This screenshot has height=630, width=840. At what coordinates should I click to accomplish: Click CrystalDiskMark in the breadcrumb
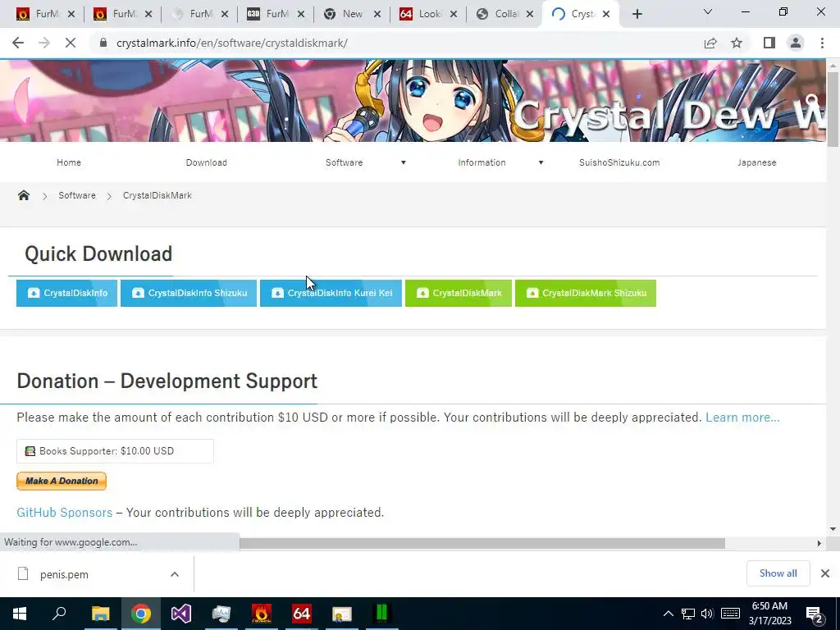pos(157,195)
